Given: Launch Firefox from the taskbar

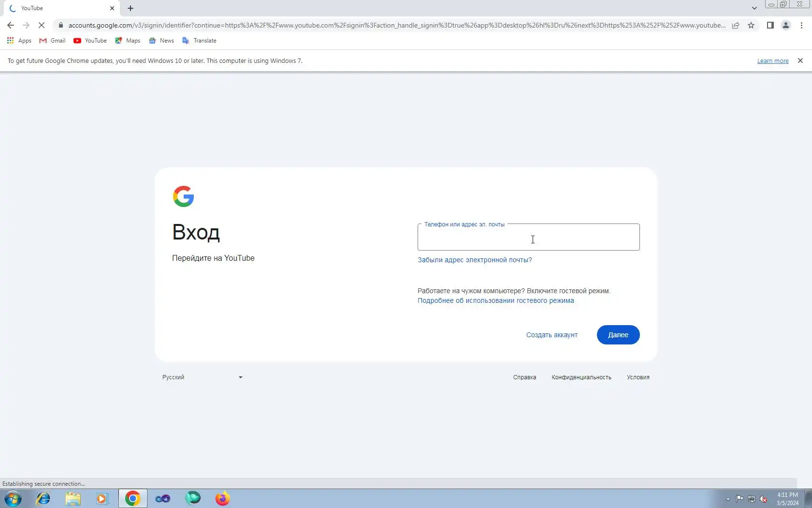Looking at the screenshot, I should click(222, 498).
